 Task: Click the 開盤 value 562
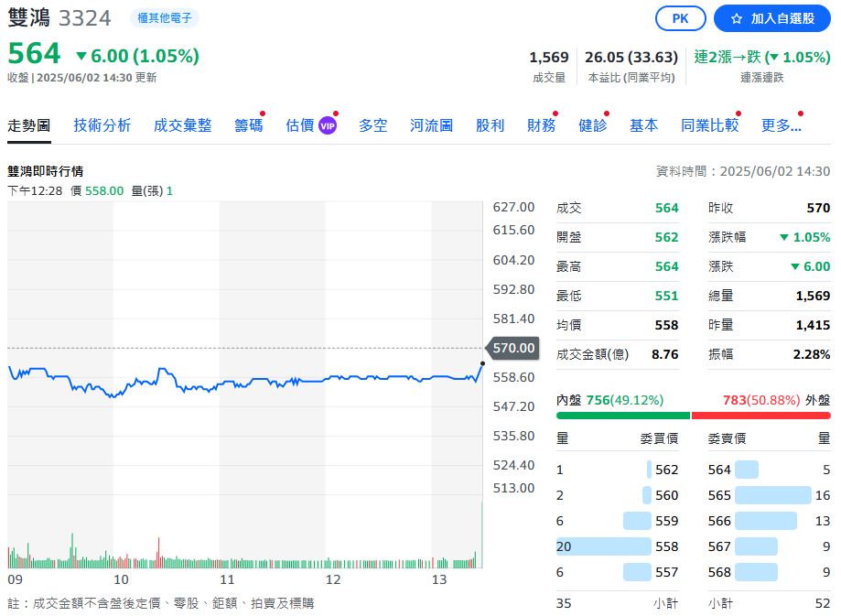pos(667,237)
